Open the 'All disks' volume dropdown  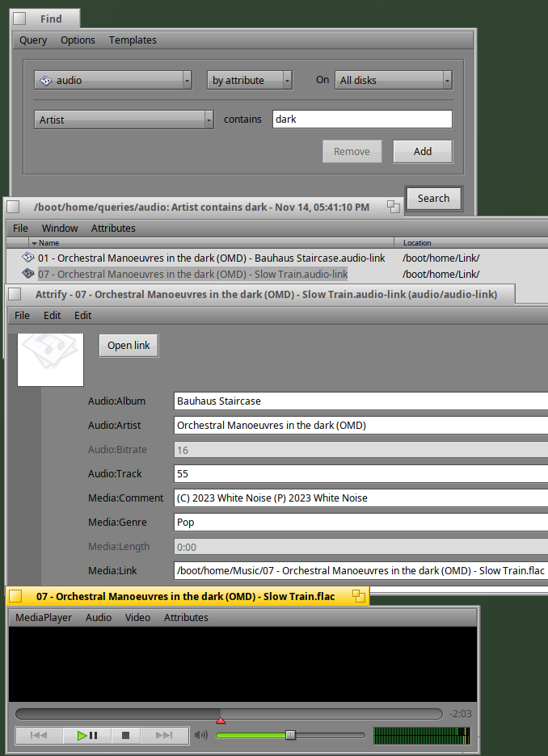393,80
